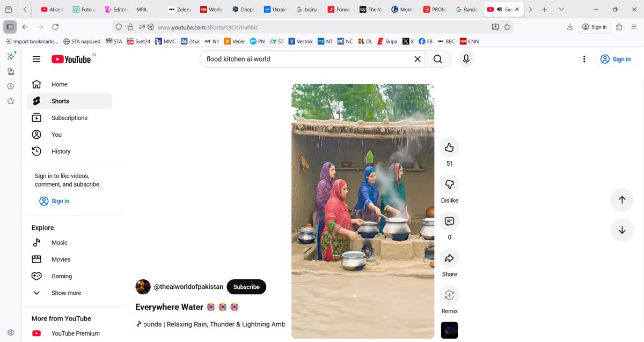The height and width of the screenshot is (342, 644).
Task: Open Remix option for the short
Action: (449, 295)
